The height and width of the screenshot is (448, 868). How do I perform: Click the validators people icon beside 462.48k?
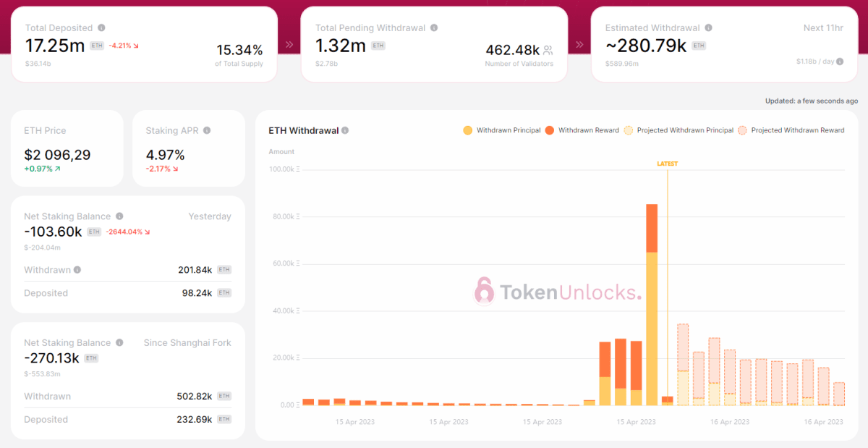[548, 50]
